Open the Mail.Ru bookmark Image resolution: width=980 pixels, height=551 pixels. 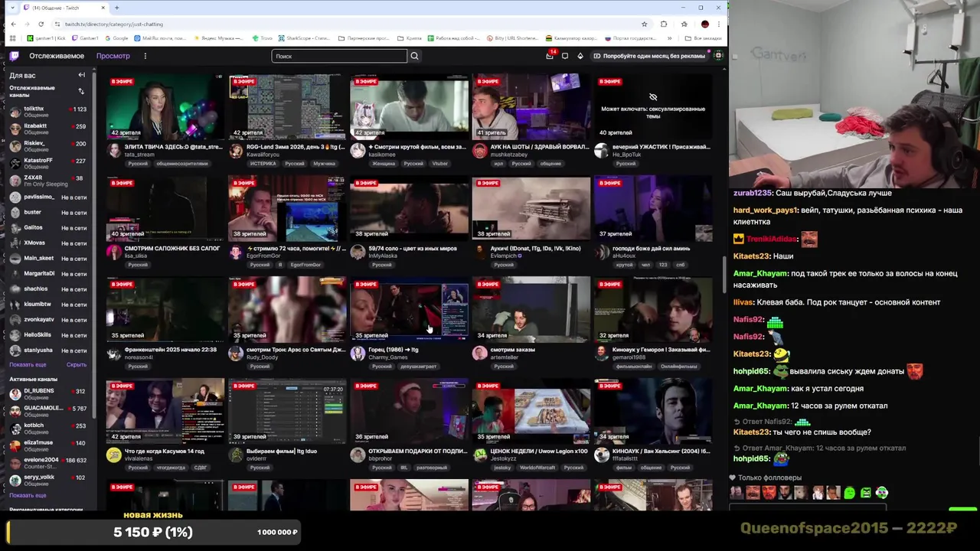tap(160, 38)
